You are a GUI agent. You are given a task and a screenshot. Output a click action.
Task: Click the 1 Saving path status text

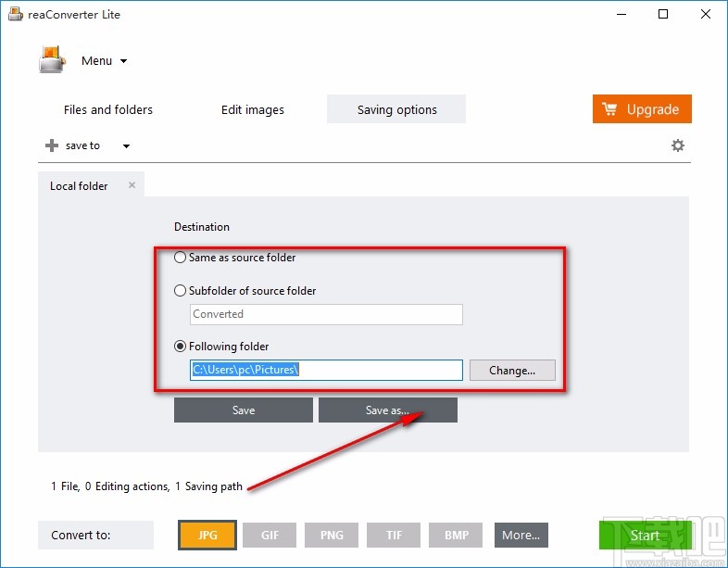(x=209, y=486)
